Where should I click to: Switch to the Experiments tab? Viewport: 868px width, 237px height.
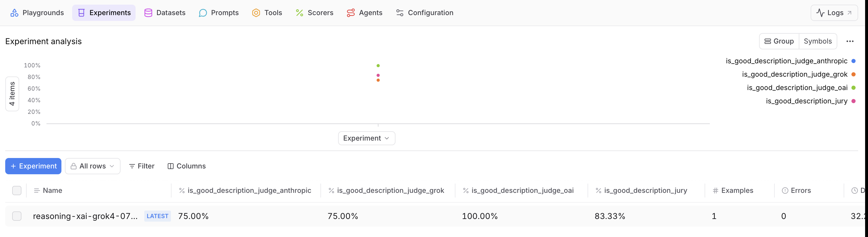(x=104, y=13)
